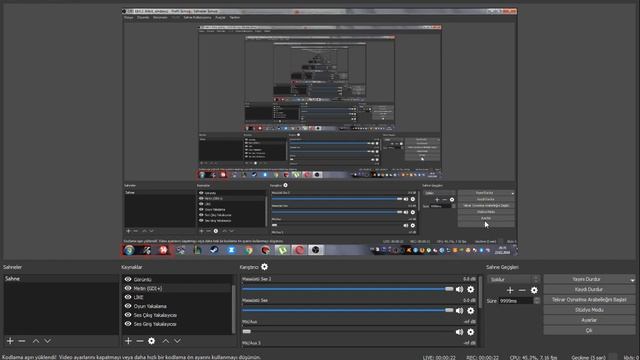Adjust the Masaüstü Ses volume slider
The width and height of the screenshot is (640, 360).
click(347, 311)
